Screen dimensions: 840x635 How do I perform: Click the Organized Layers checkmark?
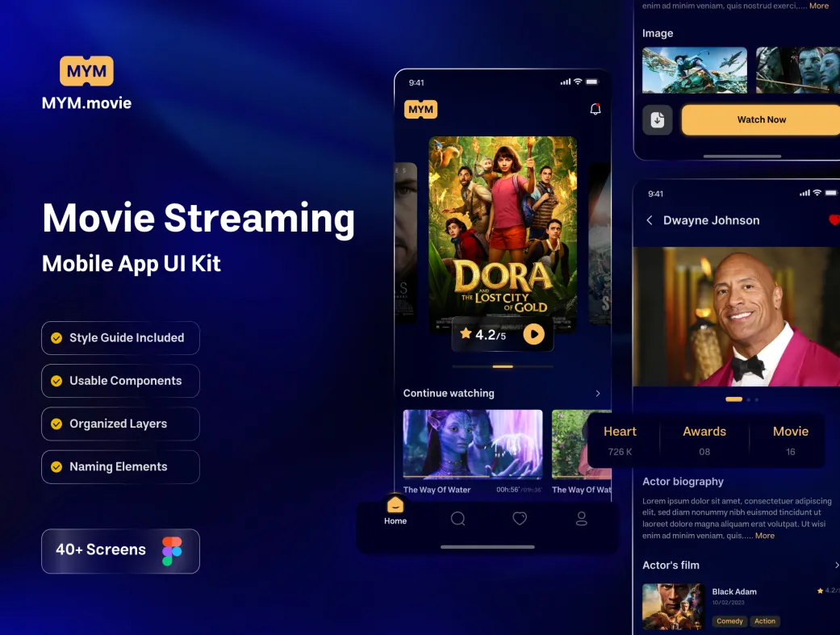click(x=56, y=424)
